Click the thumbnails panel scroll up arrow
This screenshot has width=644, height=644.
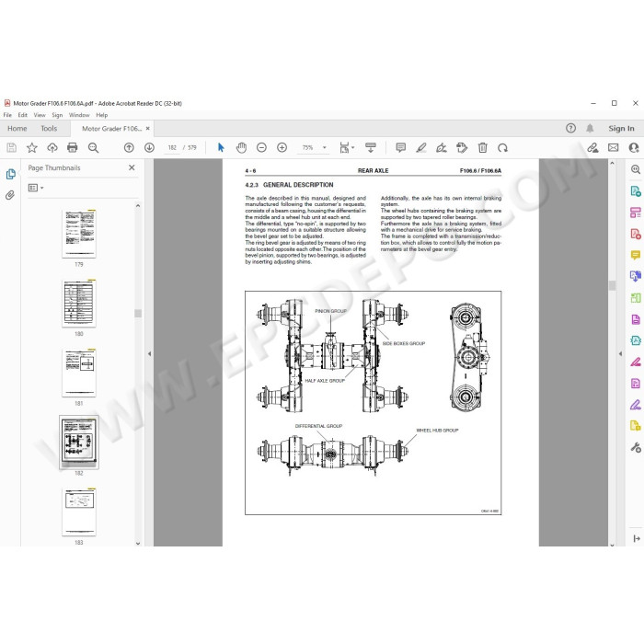(x=138, y=205)
